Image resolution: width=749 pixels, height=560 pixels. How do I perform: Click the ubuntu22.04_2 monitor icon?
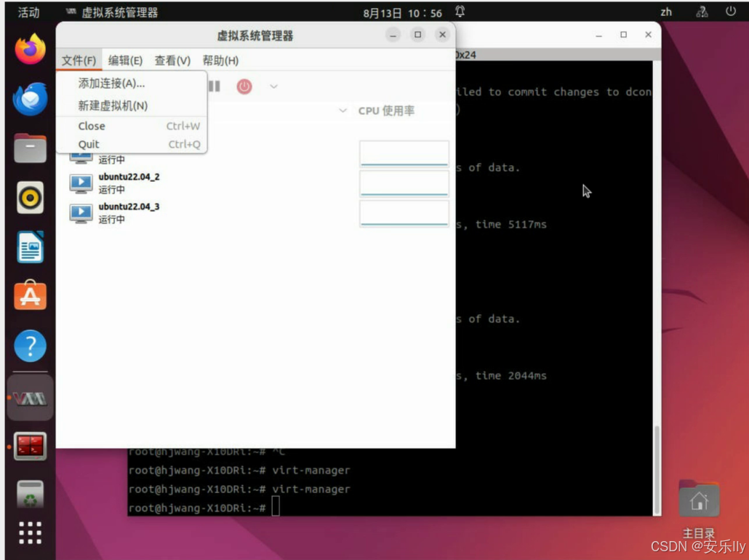(81, 183)
